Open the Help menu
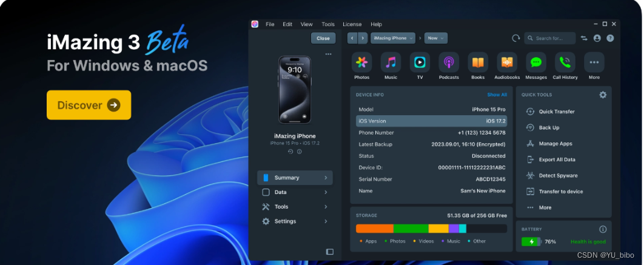 click(x=376, y=24)
